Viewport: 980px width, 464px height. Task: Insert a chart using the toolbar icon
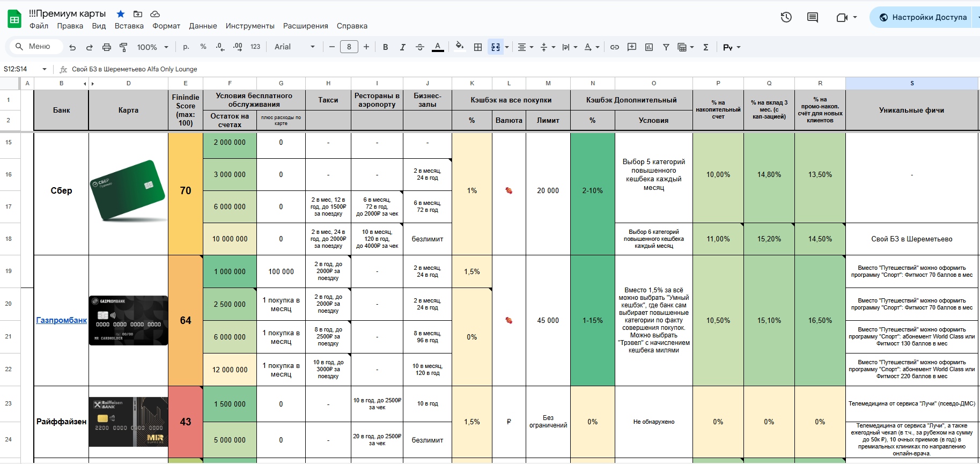click(649, 47)
